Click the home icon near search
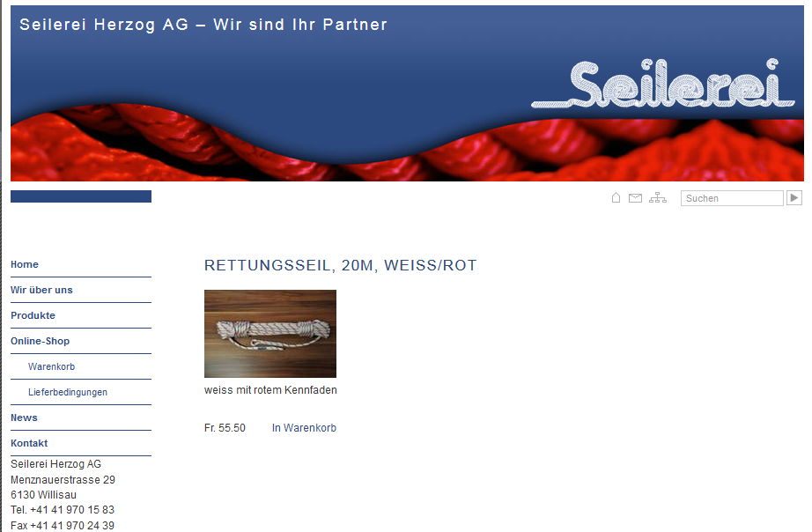The image size is (812, 532). [616, 198]
